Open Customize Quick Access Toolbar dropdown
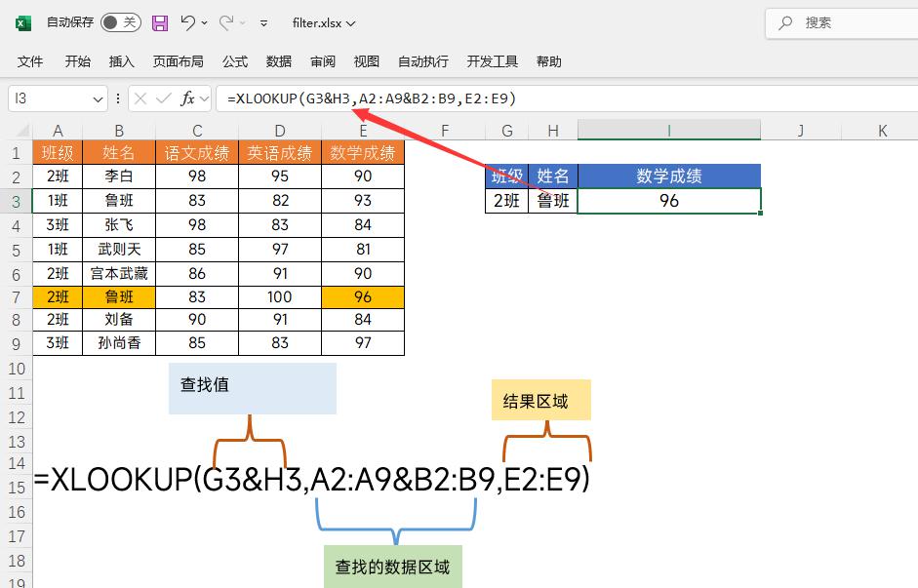The width and height of the screenshot is (918, 588). [264, 23]
